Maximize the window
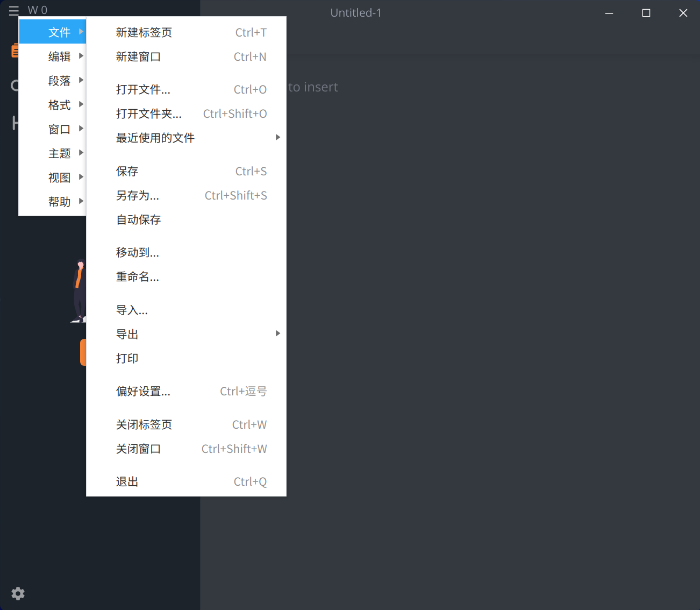The image size is (700, 610). [646, 13]
